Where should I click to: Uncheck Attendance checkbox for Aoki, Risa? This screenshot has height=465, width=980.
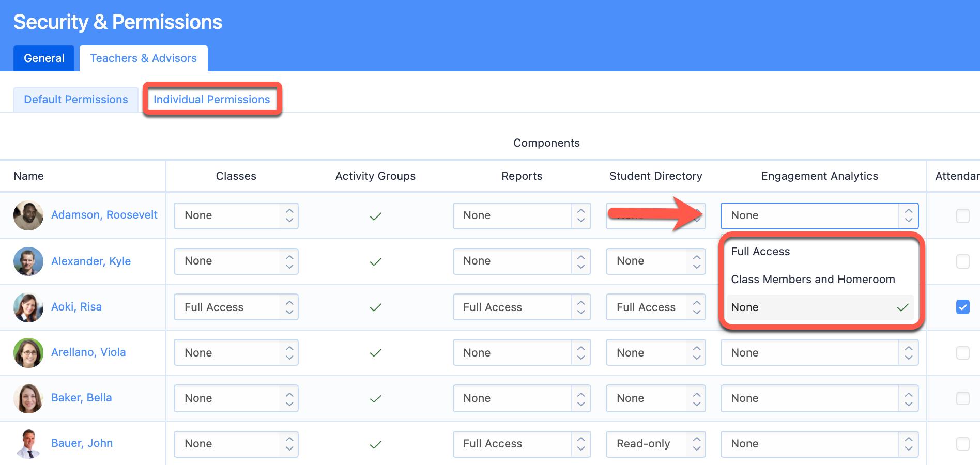pos(962,307)
